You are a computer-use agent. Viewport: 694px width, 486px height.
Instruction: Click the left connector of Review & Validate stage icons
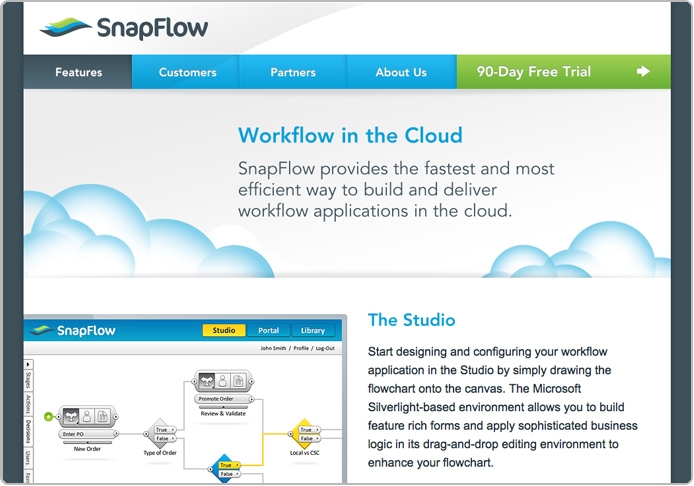(x=194, y=381)
